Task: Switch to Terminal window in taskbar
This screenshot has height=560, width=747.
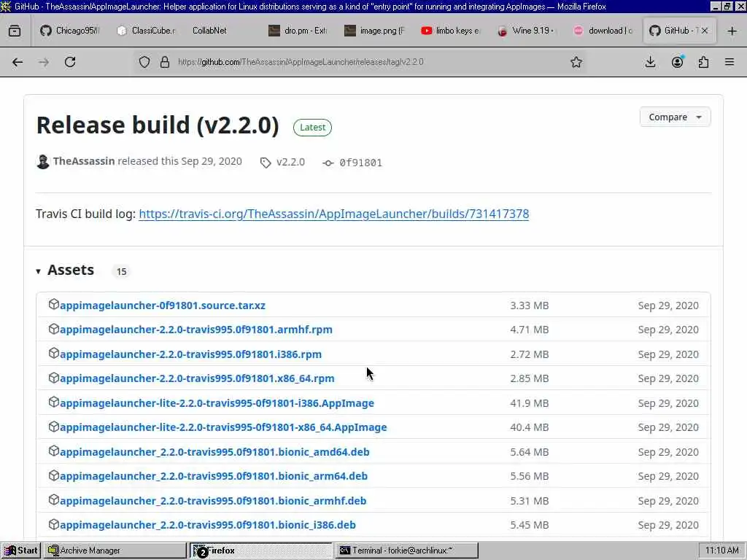Action: (x=406, y=551)
